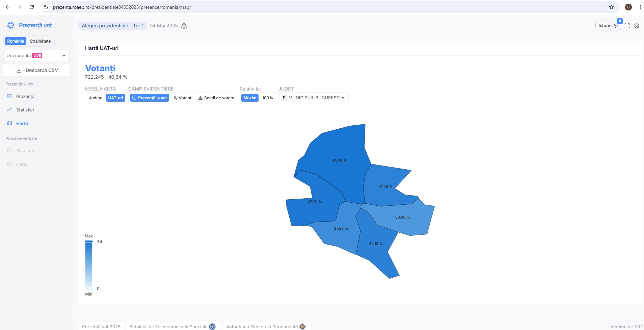This screenshot has height=330, width=644.
Task: Click the Autoritatea Electorală Permanentă emblem
Action: click(x=302, y=327)
